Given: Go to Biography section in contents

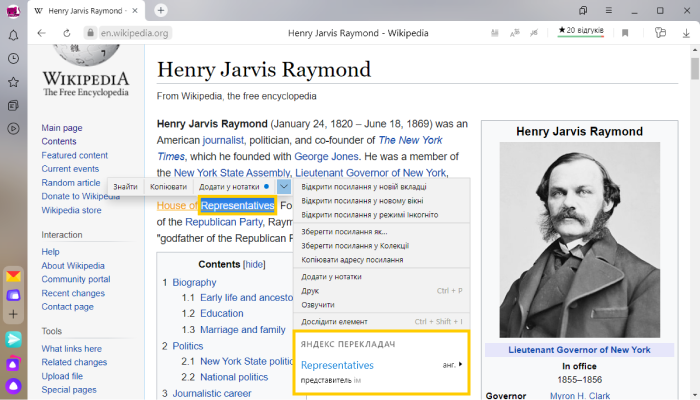Looking at the screenshot, I should click(x=194, y=283).
